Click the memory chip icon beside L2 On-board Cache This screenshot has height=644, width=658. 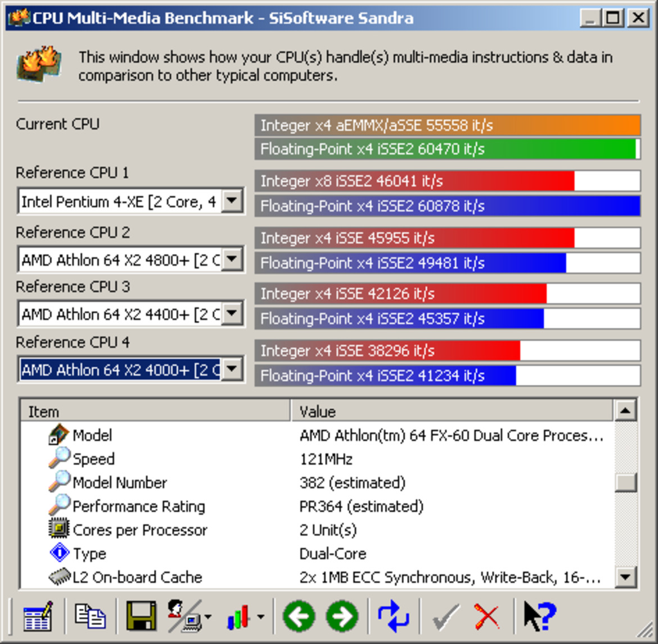point(60,577)
